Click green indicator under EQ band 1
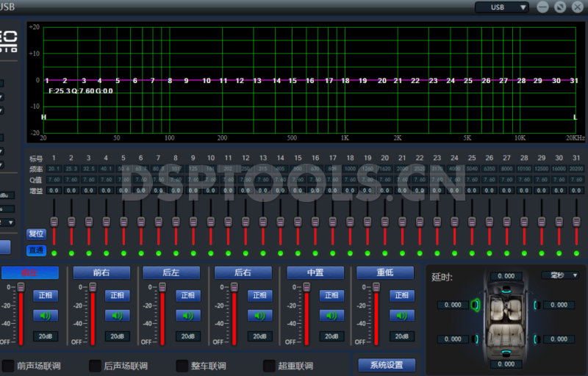This screenshot has width=588, height=376. click(x=54, y=253)
